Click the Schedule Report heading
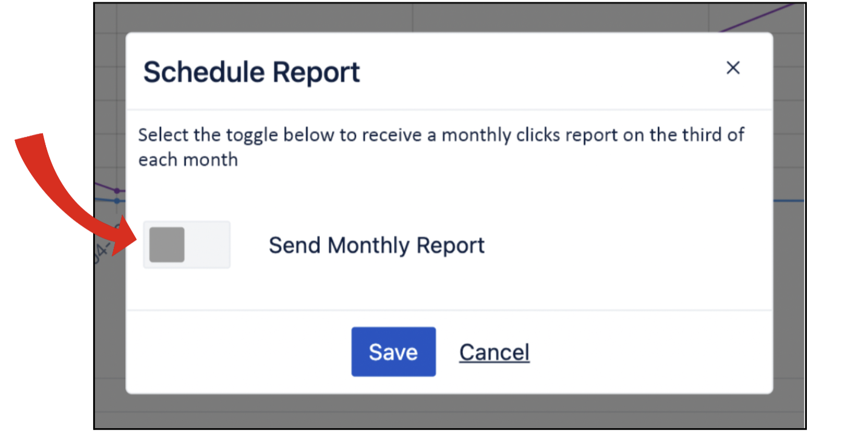This screenshot has height=442, width=868. (x=252, y=72)
